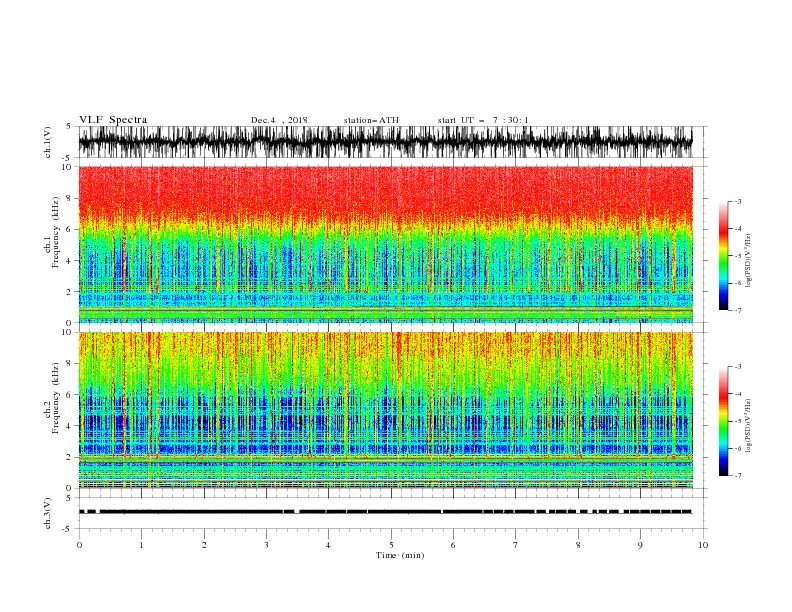Click the "Time (min)" axis label
The height and width of the screenshot is (612, 792).
point(400,555)
